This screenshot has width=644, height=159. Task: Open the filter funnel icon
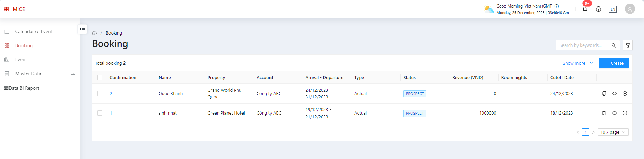click(x=628, y=45)
